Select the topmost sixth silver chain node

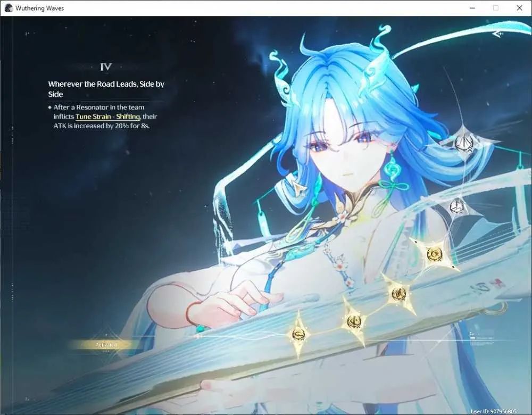(464, 143)
